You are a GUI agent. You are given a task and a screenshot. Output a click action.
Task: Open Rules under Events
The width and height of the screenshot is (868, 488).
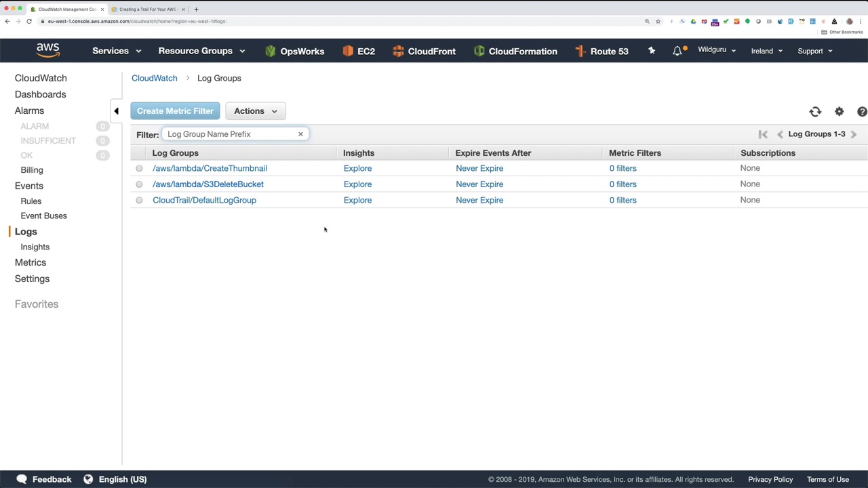coord(31,201)
